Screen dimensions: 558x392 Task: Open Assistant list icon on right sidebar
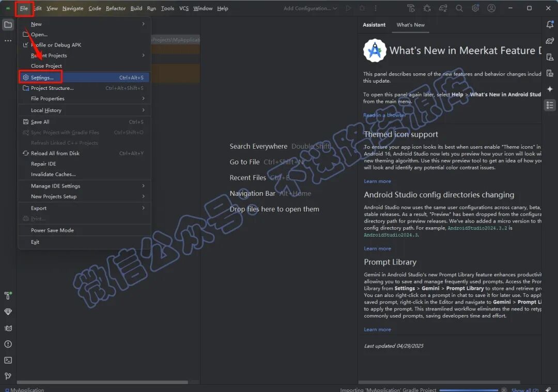[550, 105]
